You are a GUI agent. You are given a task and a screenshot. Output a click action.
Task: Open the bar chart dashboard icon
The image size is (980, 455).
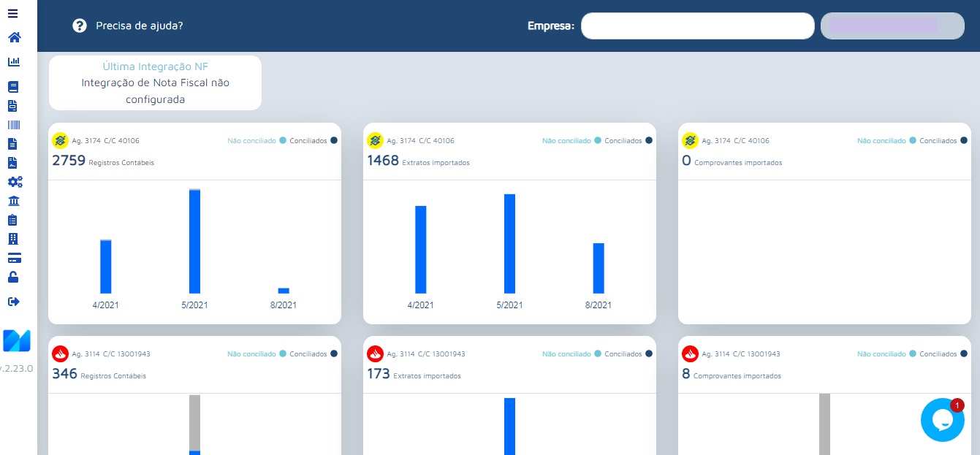13,62
